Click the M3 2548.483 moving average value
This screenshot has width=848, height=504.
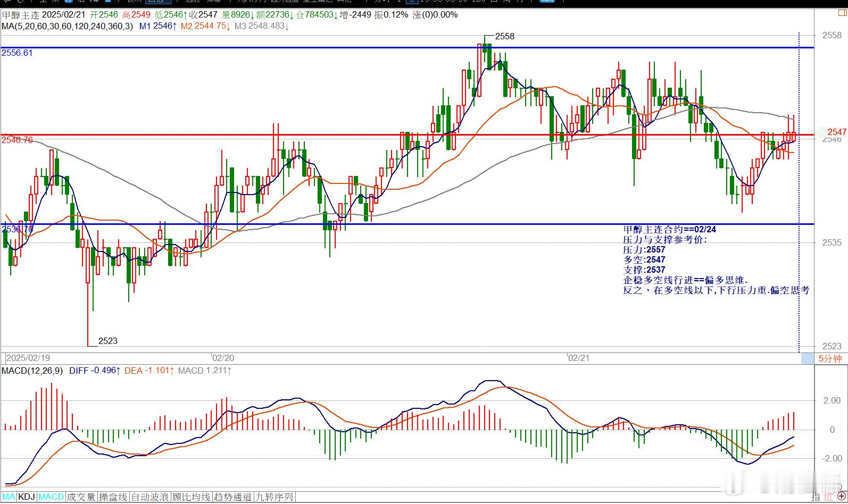pos(262,26)
